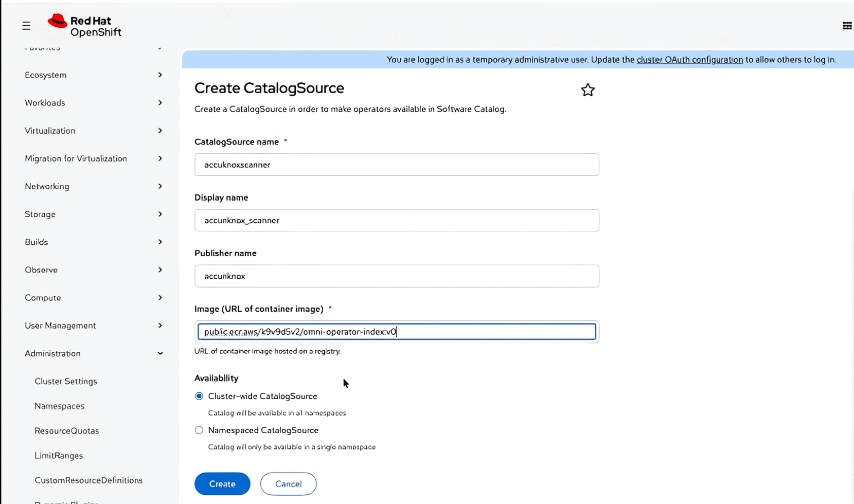This screenshot has width=854, height=504.
Task: Toggle the hamburger navigation menu
Action: click(26, 26)
